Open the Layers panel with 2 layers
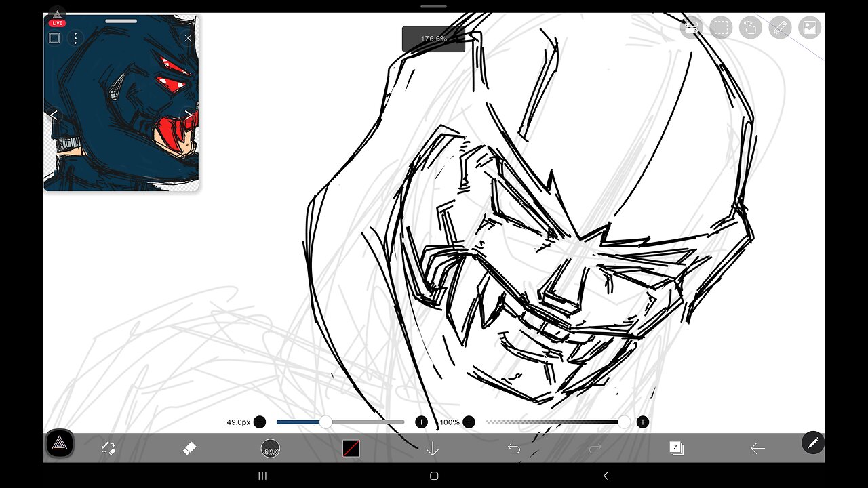 (676, 448)
